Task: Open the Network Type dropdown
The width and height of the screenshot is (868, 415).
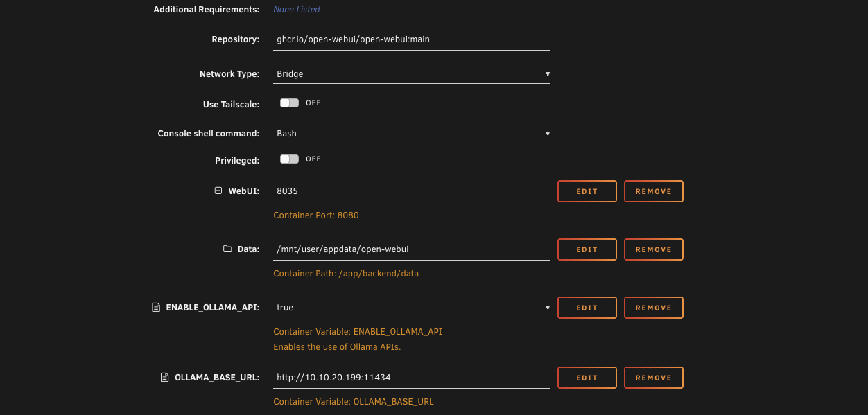Action: (x=412, y=74)
